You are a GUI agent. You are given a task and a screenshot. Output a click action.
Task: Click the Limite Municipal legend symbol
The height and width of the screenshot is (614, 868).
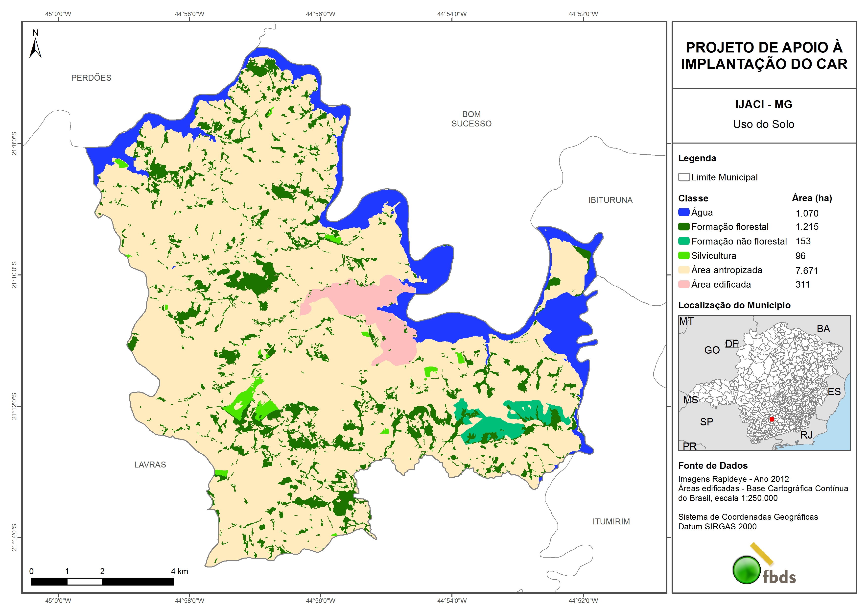[x=683, y=177]
